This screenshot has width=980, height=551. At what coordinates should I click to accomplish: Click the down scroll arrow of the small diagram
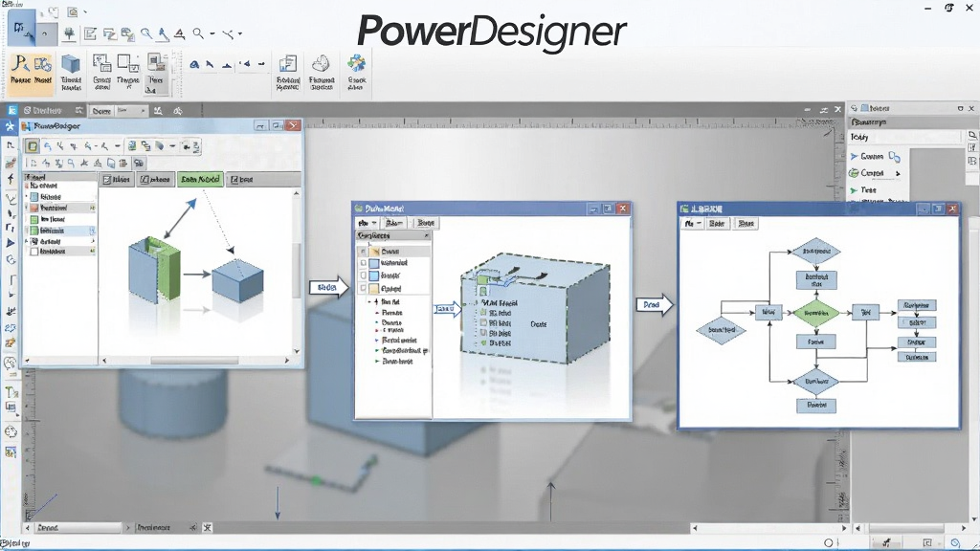tap(297, 351)
